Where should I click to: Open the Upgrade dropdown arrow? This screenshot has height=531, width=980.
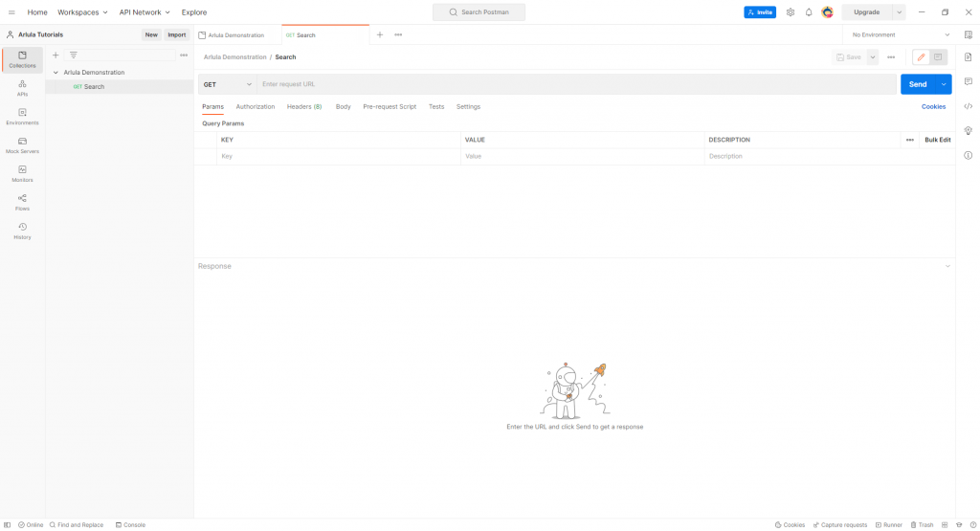pyautogui.click(x=899, y=12)
